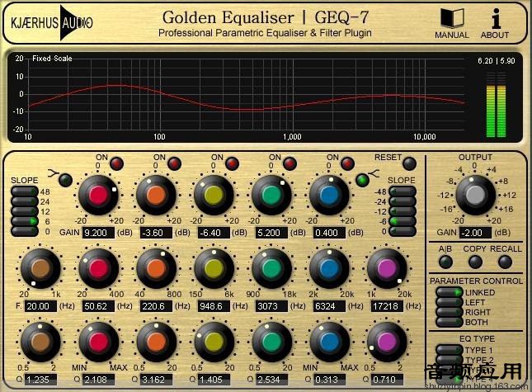The height and width of the screenshot is (392, 532).
Task: Click the orange Q knob
Action: tap(156, 342)
